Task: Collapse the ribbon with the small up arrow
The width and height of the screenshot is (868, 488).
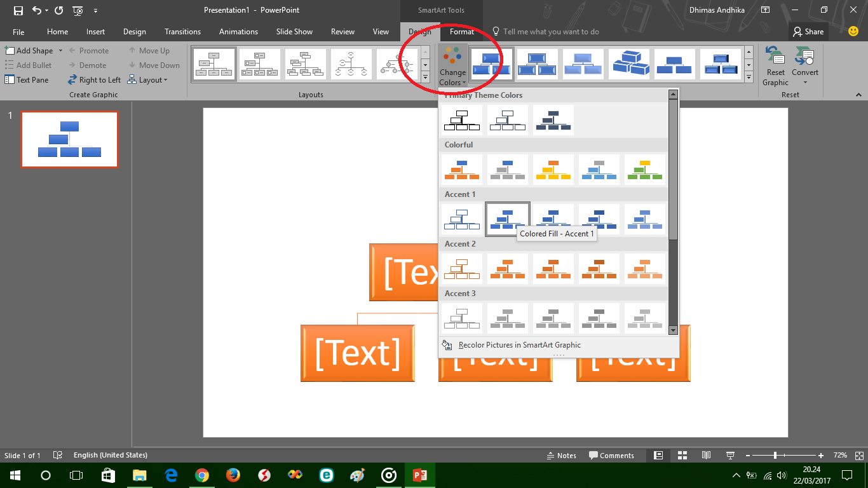Action: click(x=859, y=95)
